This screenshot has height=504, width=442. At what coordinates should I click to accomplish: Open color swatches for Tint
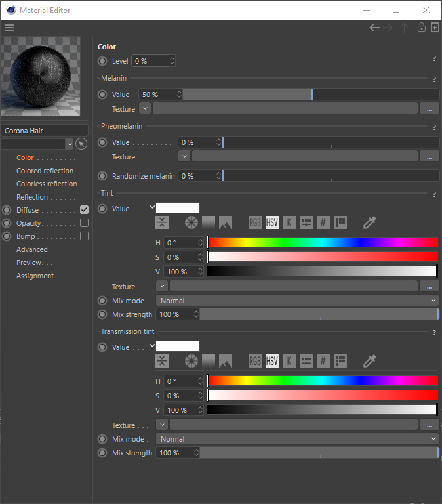(340, 222)
